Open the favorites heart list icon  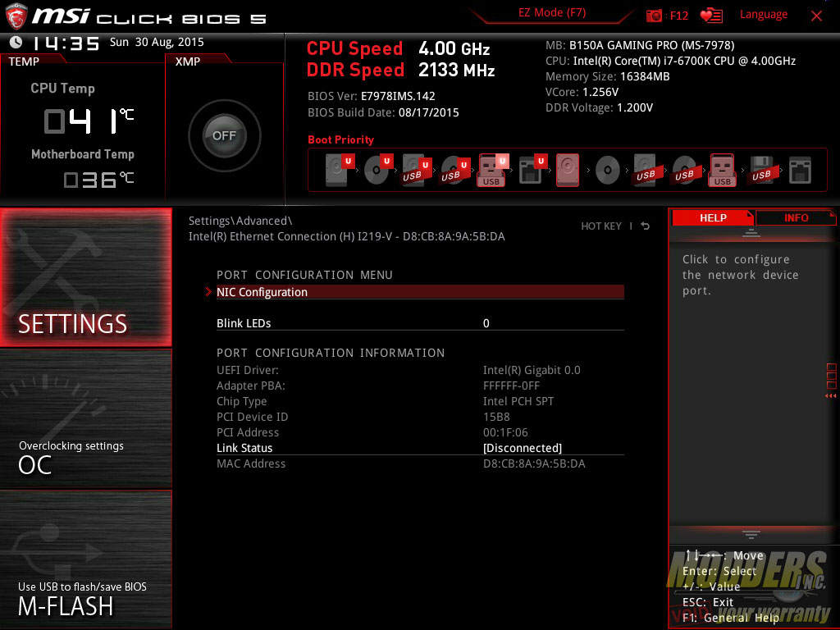point(711,16)
